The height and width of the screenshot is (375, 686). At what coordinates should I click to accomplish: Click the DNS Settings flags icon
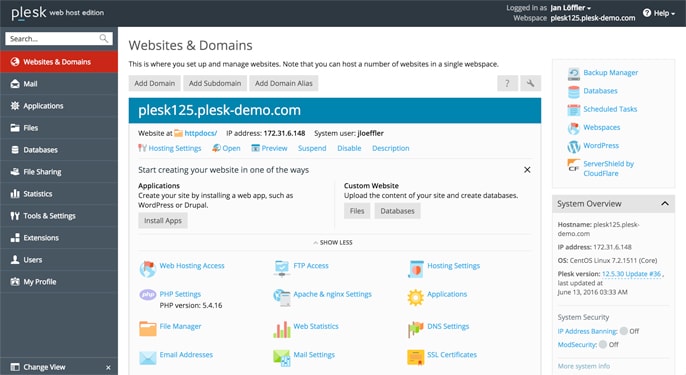pyautogui.click(x=416, y=329)
